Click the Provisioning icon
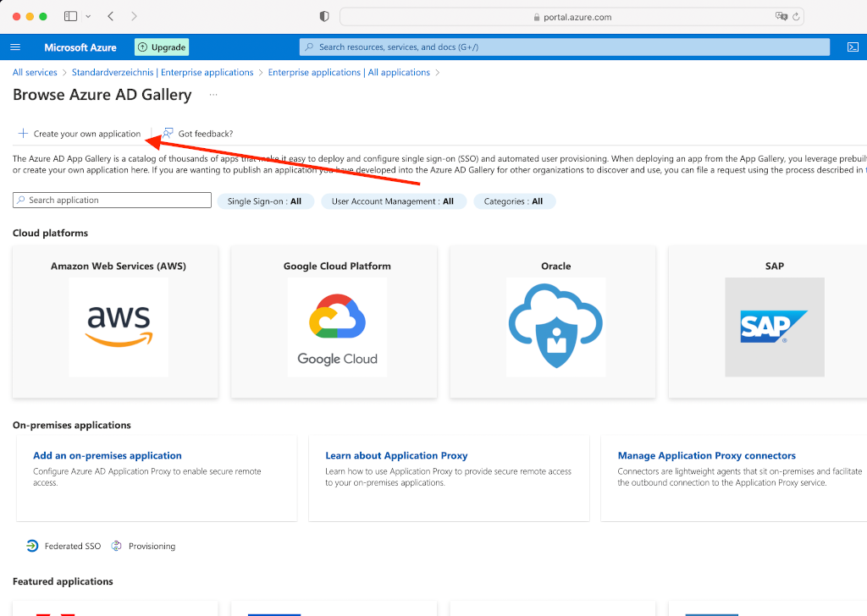The image size is (867, 616). pos(116,546)
